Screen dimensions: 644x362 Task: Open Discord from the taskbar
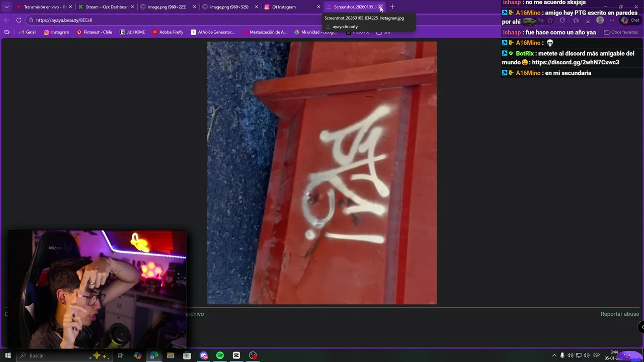point(204,355)
